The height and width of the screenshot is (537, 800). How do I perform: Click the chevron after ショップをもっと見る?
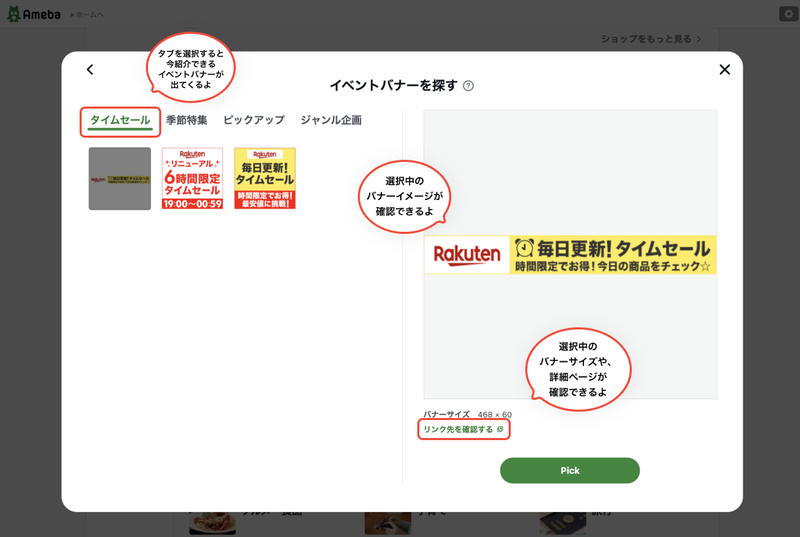699,39
